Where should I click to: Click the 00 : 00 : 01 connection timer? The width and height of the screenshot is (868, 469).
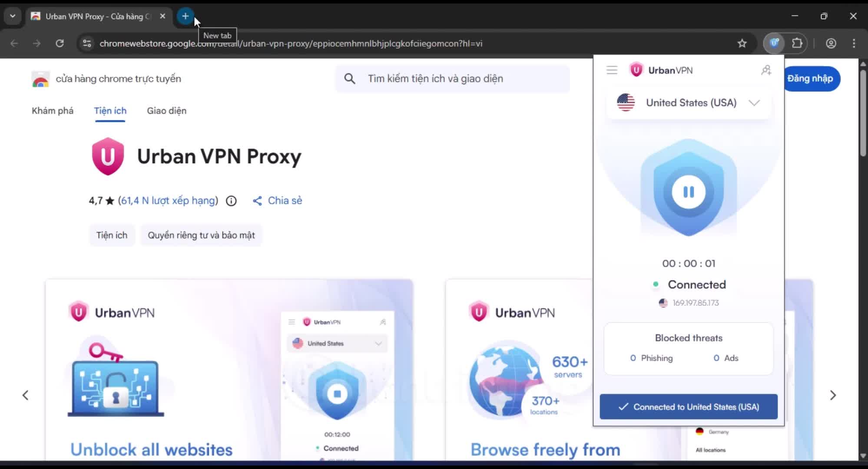689,264
